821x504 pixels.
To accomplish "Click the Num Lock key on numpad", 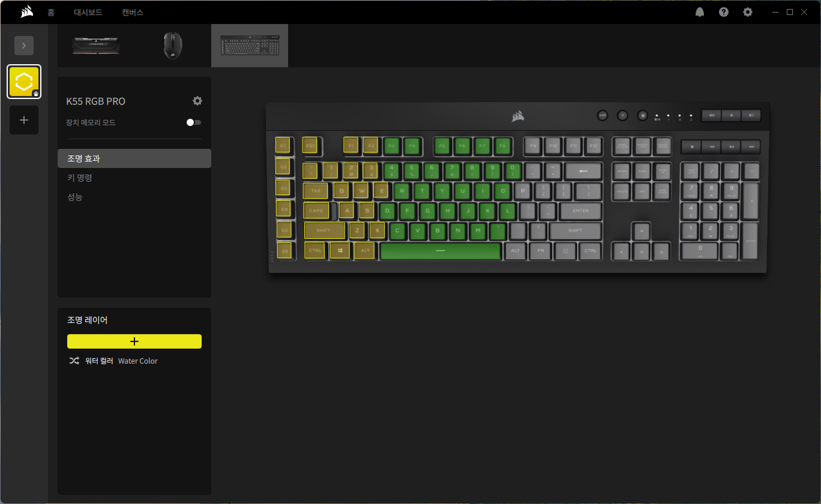I will click(691, 171).
